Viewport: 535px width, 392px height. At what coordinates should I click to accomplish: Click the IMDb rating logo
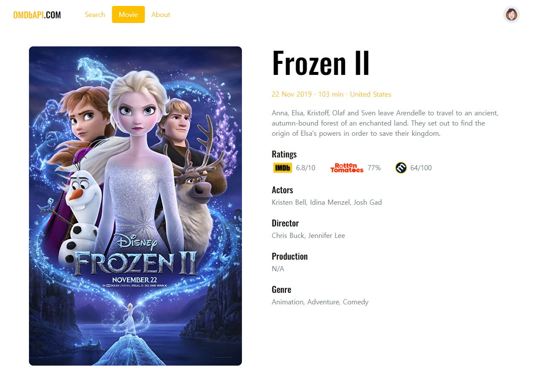click(282, 168)
